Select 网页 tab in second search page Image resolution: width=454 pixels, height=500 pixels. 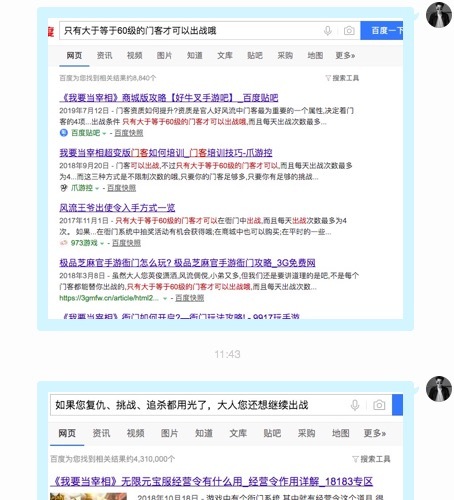coord(67,433)
